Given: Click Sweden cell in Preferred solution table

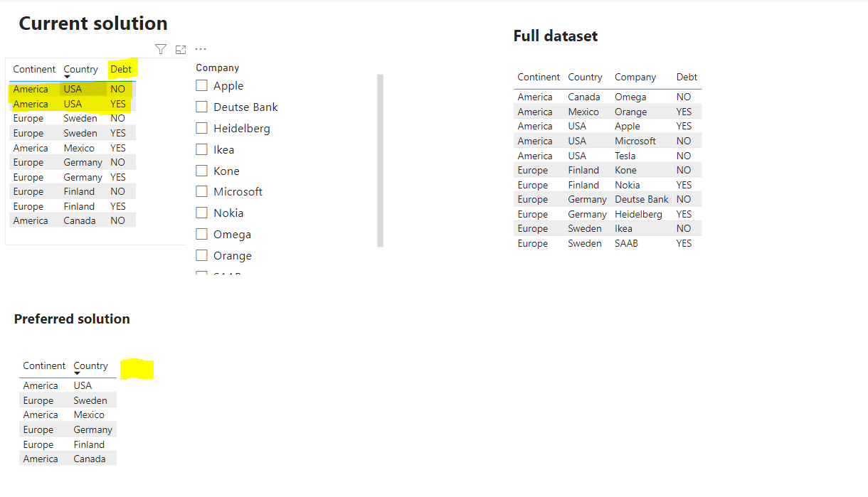Looking at the screenshot, I should pyautogui.click(x=90, y=400).
